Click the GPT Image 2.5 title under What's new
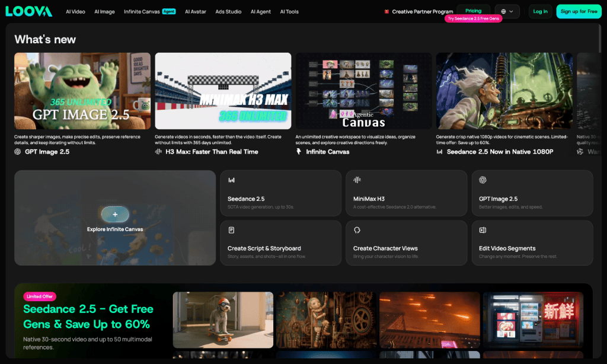Screen dimensions: 607x364 (47, 152)
